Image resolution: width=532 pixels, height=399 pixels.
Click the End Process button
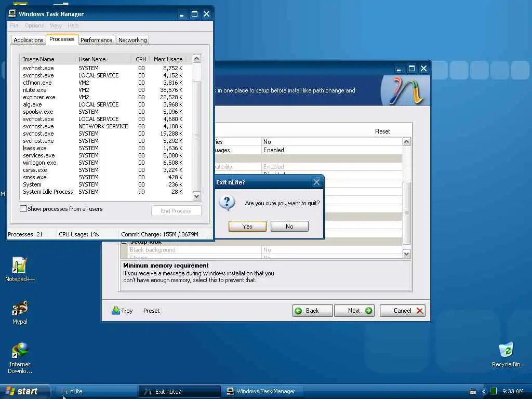[x=176, y=211]
